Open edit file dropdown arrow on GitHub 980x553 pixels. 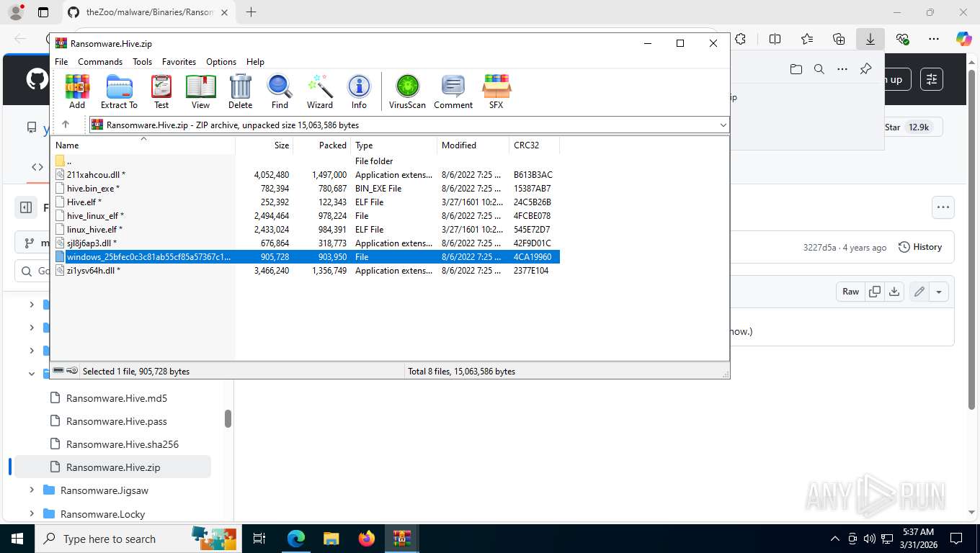(939, 292)
